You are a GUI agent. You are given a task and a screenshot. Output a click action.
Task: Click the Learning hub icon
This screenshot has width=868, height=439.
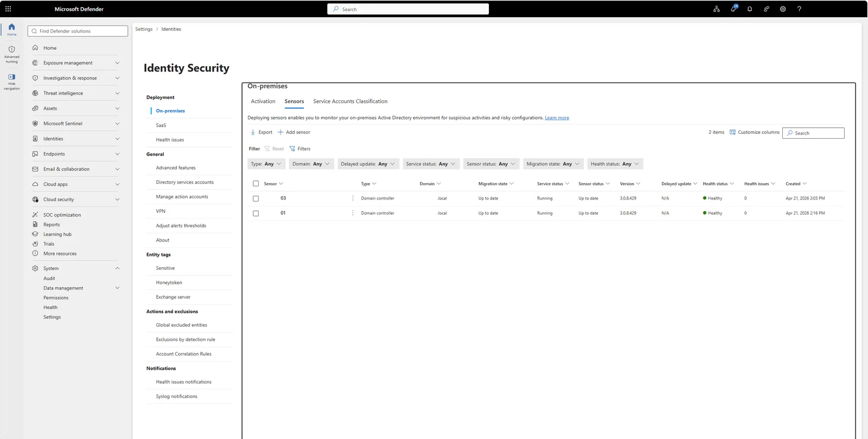click(35, 234)
